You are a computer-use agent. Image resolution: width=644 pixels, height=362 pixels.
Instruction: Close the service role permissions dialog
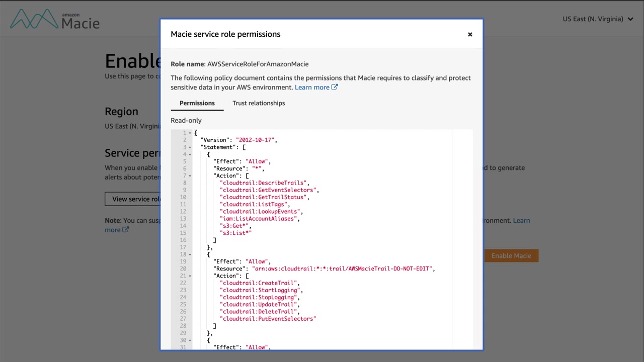470,34
